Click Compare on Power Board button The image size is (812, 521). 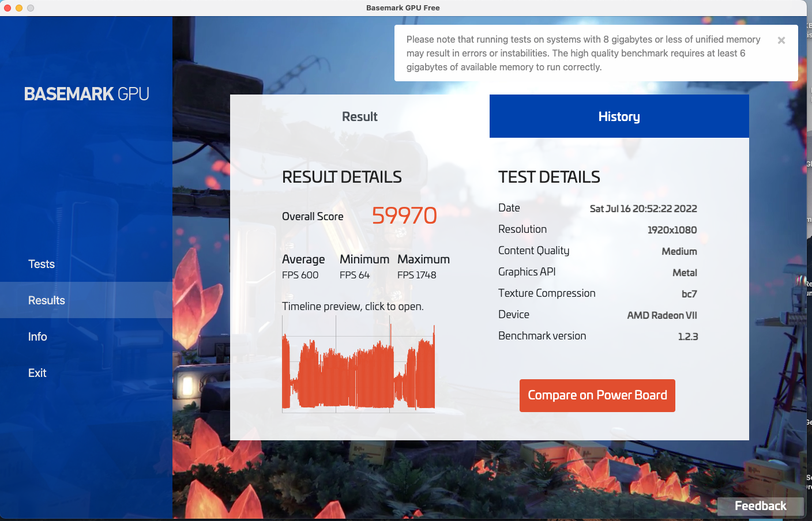(x=597, y=395)
